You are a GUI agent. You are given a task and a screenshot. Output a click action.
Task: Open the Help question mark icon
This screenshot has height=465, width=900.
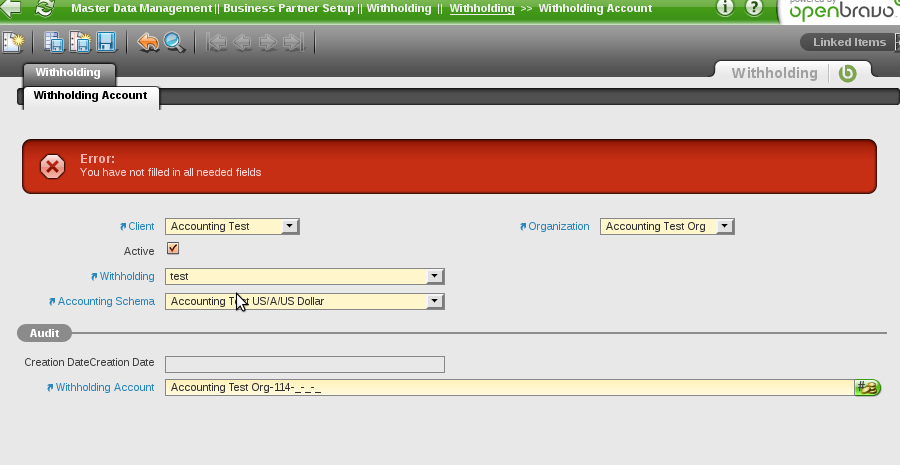click(x=754, y=7)
